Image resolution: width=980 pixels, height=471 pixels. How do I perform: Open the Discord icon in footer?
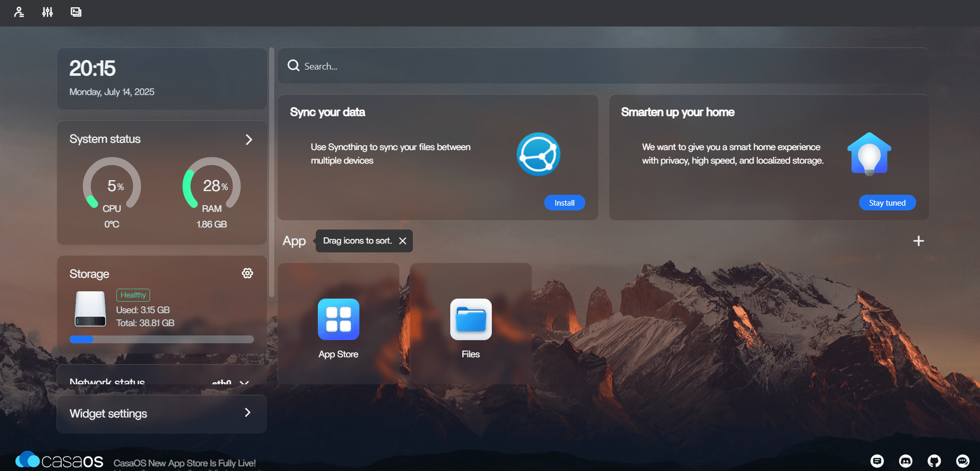(x=905, y=461)
